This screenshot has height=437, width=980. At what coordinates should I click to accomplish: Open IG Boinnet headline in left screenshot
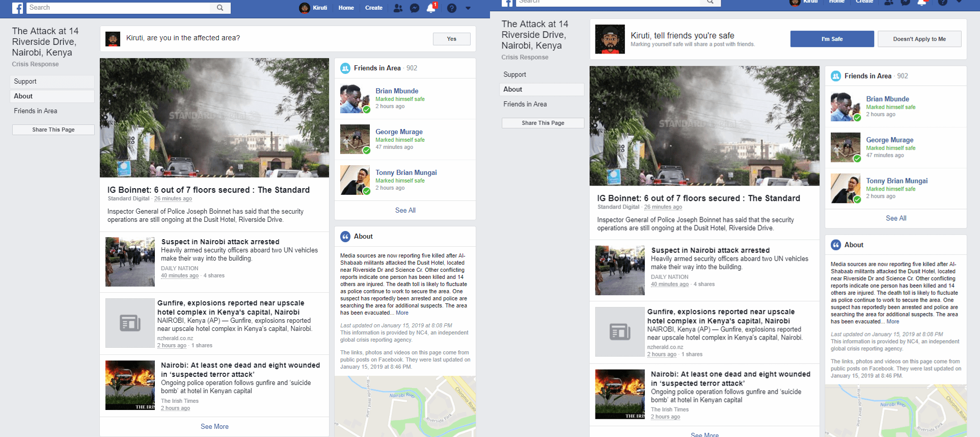coord(208,190)
